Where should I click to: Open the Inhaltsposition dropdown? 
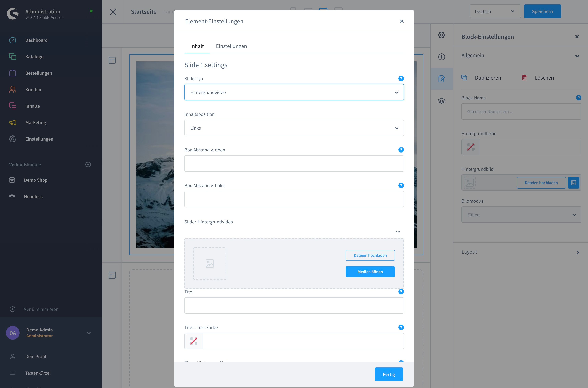point(294,128)
